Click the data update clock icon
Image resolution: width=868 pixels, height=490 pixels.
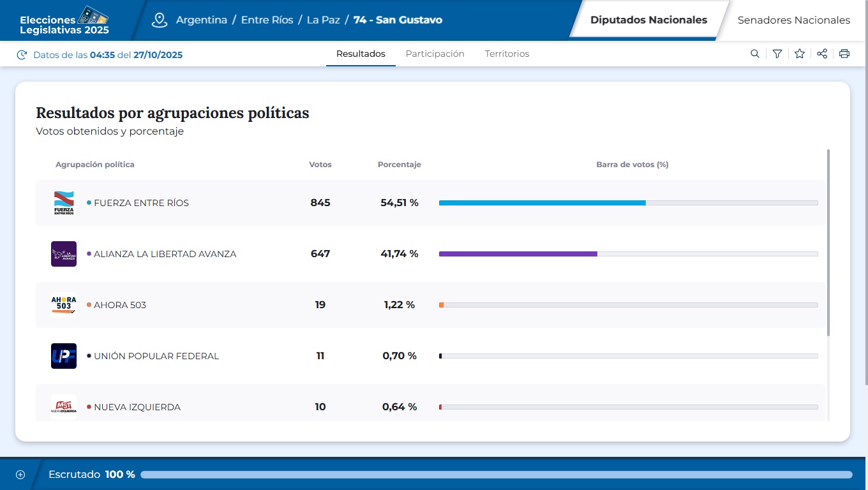[x=21, y=54]
